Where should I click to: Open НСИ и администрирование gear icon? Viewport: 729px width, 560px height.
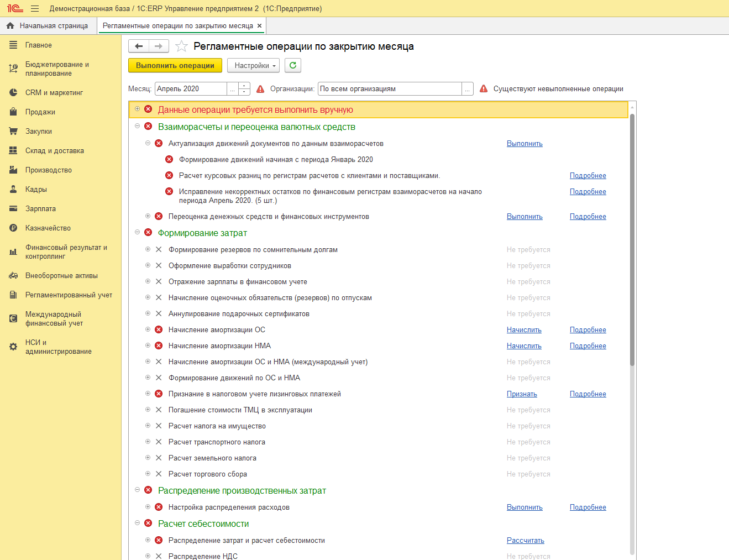tap(13, 347)
